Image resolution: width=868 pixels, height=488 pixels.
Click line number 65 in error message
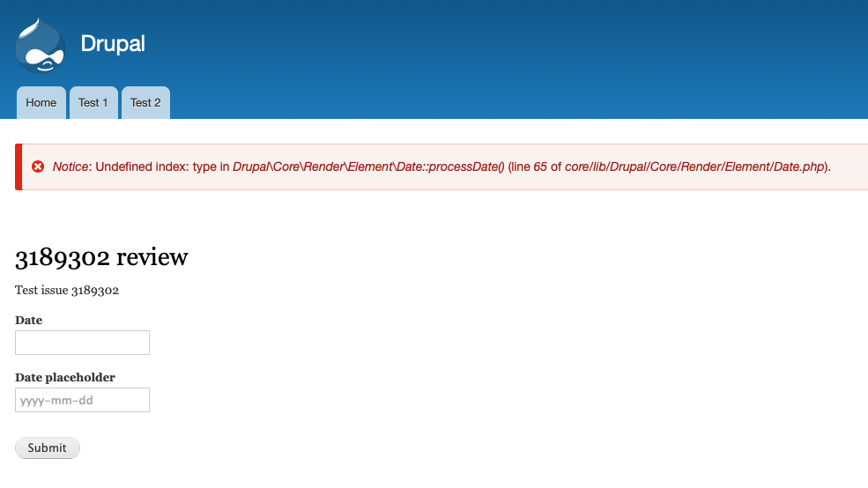[540, 166]
